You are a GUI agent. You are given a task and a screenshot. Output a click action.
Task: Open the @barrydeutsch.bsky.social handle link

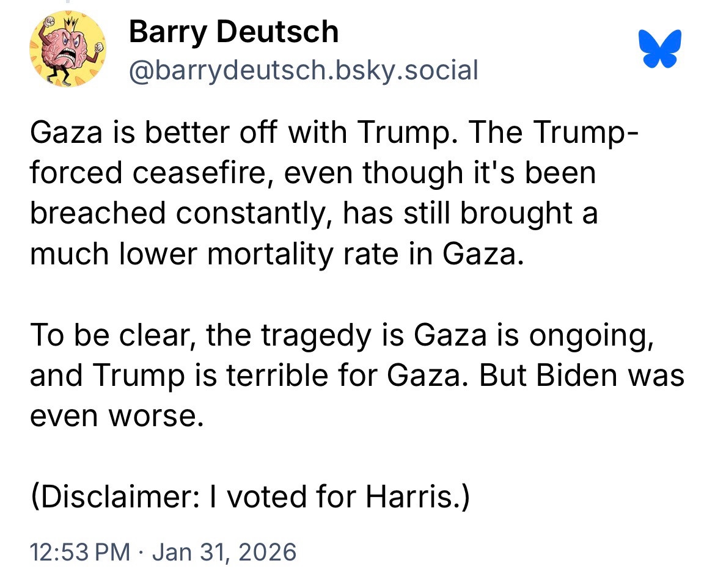(303, 71)
